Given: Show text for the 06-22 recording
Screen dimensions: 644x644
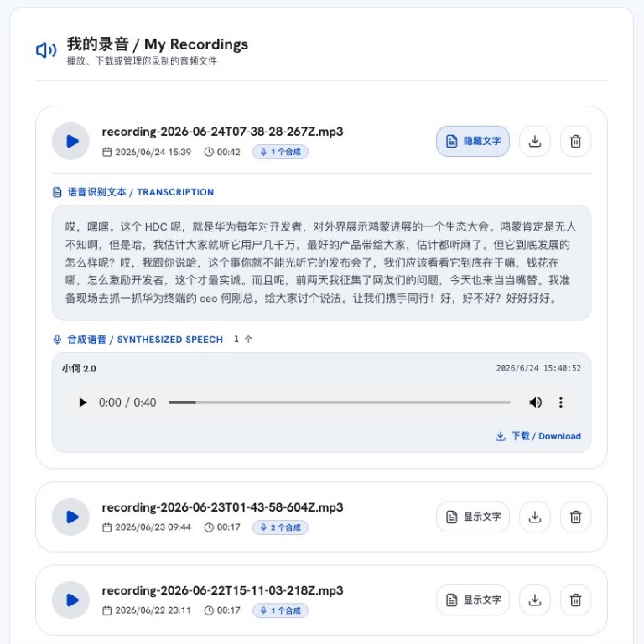Looking at the screenshot, I should [473, 600].
